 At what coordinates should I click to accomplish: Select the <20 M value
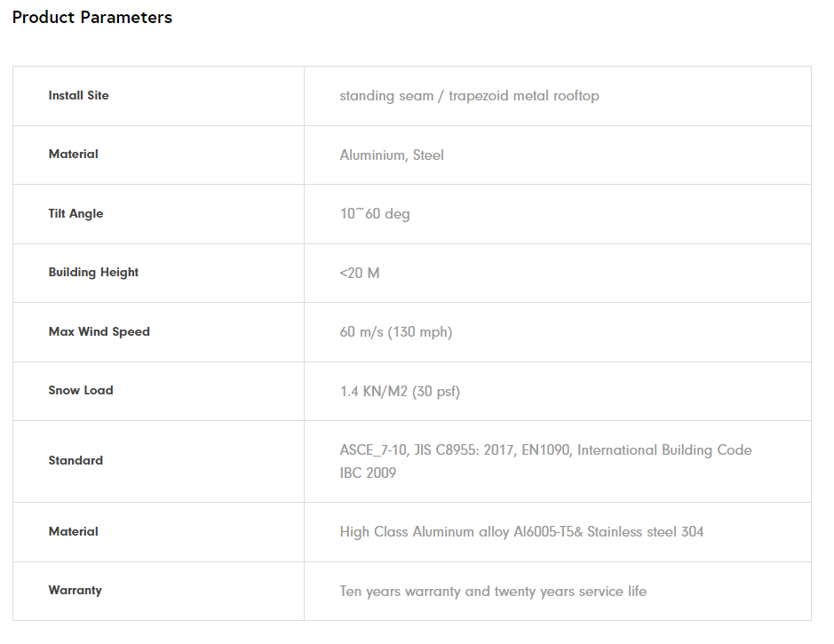[x=359, y=274]
